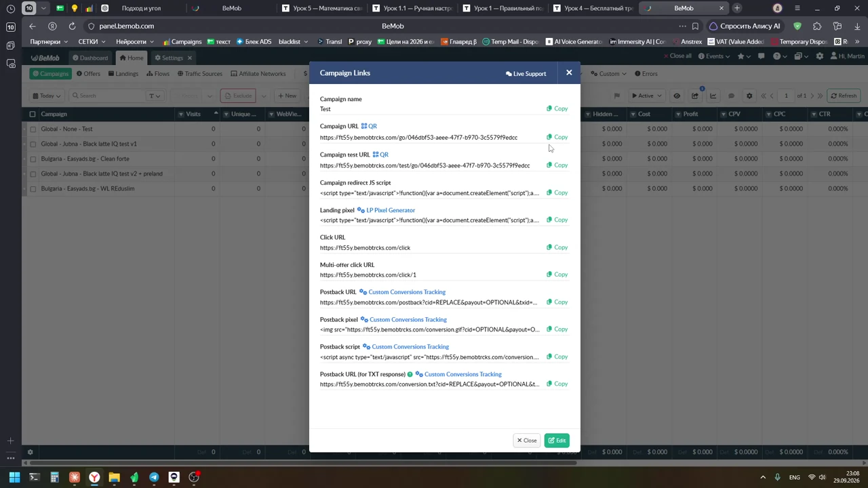The image size is (868, 488).
Task: Open Telegram from the Windows taskbar
Action: (x=154, y=477)
